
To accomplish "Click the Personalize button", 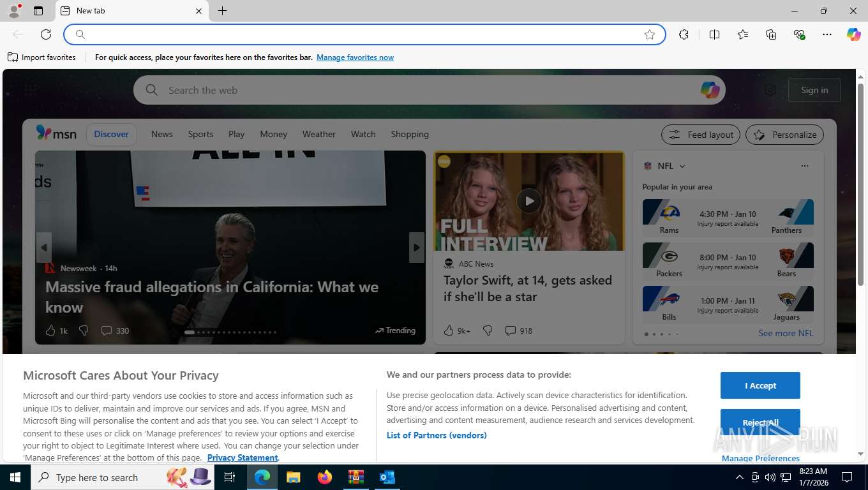I will [784, 135].
